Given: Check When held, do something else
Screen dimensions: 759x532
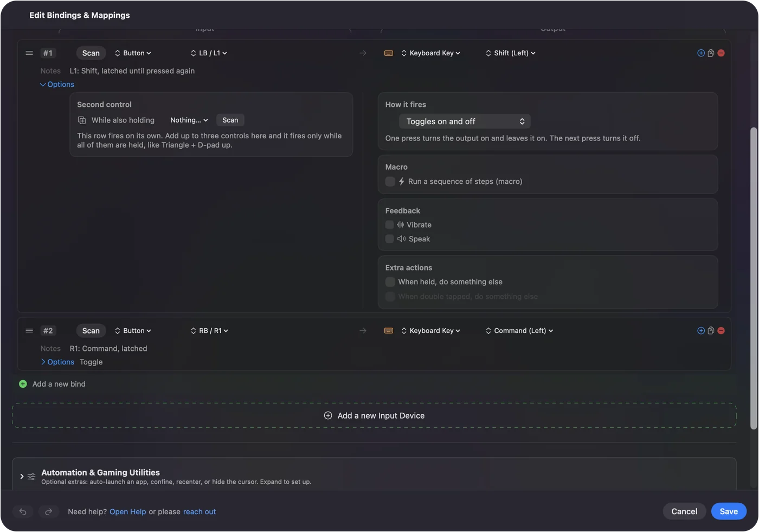Looking at the screenshot, I should pyautogui.click(x=390, y=282).
